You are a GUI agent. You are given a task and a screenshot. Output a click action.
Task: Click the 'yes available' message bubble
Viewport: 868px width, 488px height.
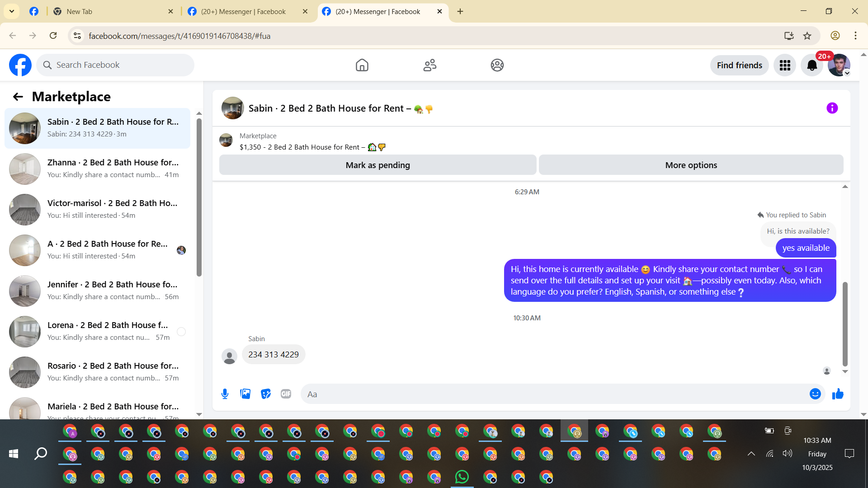click(806, 248)
